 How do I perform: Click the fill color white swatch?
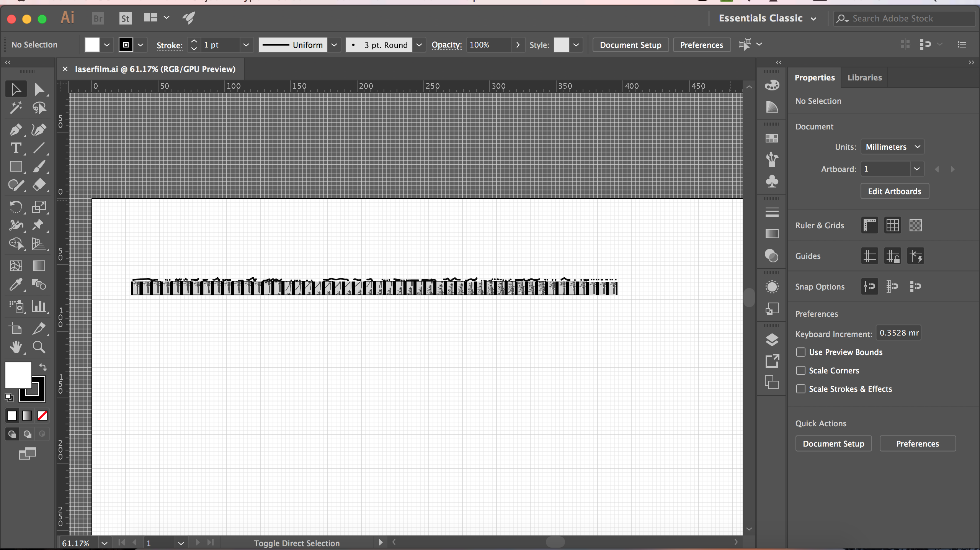(92, 44)
